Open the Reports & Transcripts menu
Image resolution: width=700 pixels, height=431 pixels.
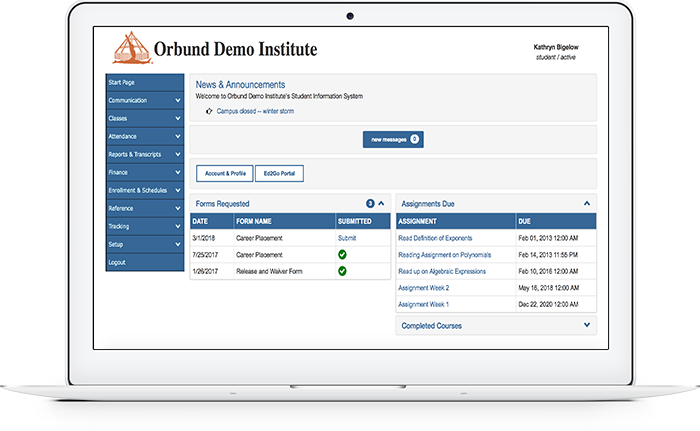click(x=145, y=154)
